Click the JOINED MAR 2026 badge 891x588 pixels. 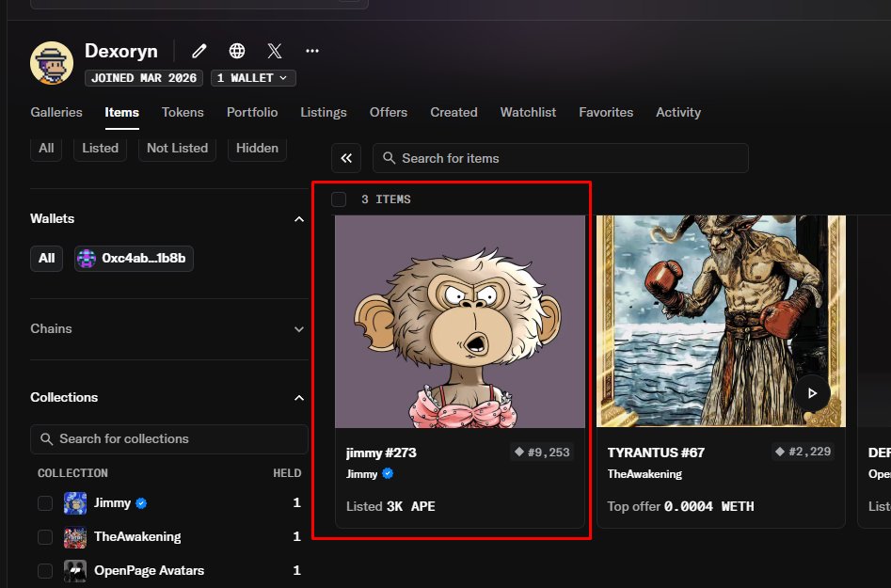144,78
